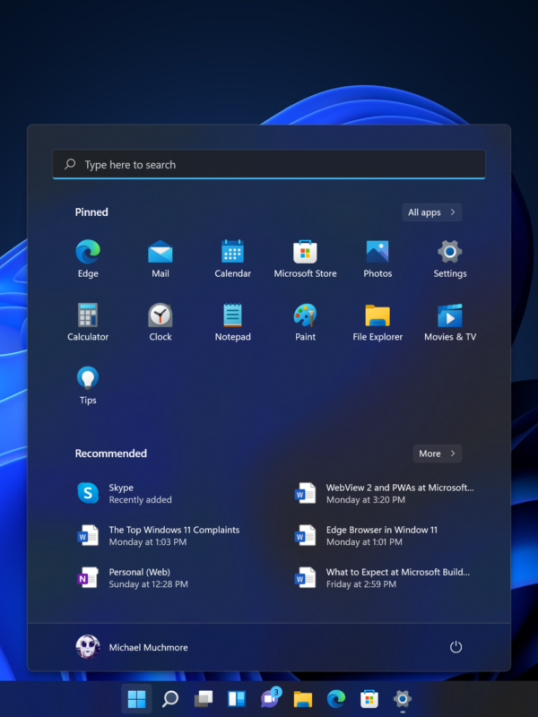Click the power button icon
This screenshot has width=538, height=717.
[x=456, y=647]
